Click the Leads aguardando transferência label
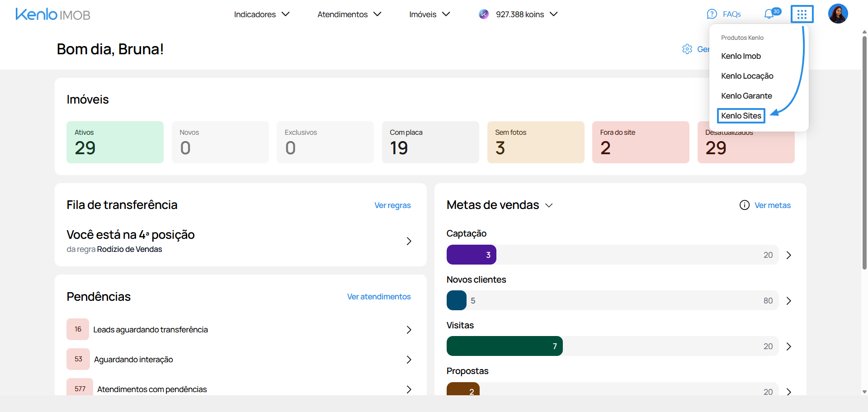Viewport: 868px width, 412px height. 151,330
